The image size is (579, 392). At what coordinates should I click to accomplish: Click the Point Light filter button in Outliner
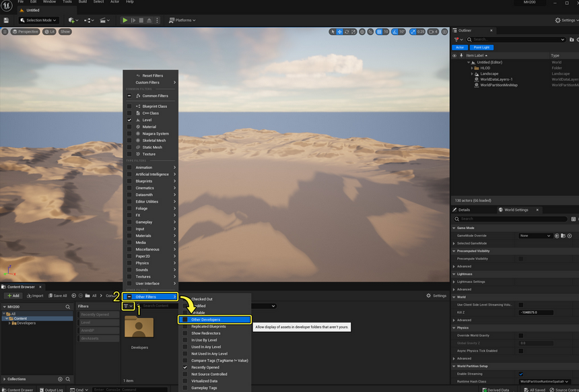483,47
